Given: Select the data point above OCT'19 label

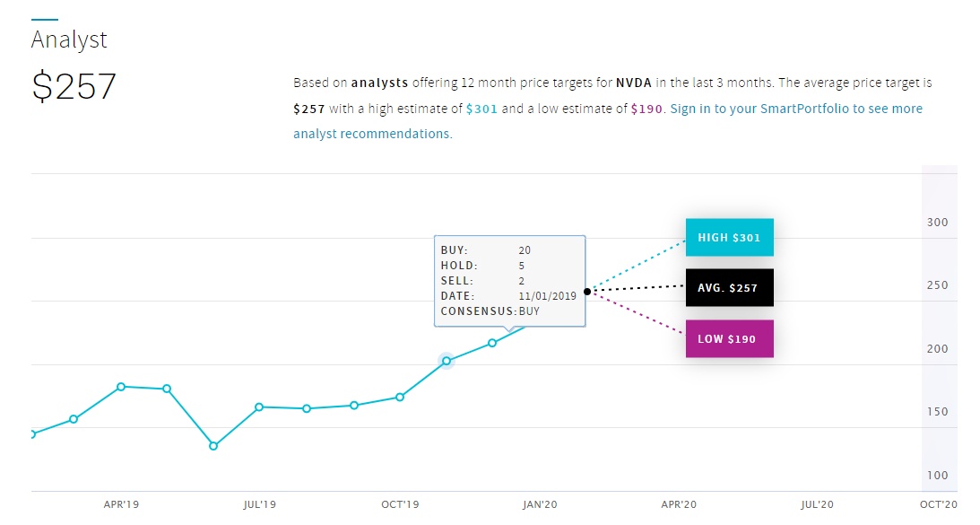Looking at the screenshot, I should [400, 397].
